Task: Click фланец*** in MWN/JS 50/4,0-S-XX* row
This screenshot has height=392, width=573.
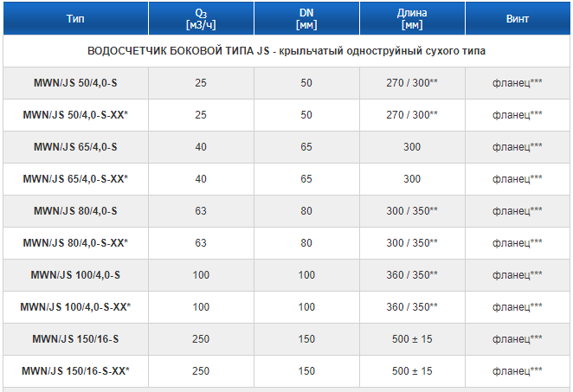Action: (x=518, y=115)
